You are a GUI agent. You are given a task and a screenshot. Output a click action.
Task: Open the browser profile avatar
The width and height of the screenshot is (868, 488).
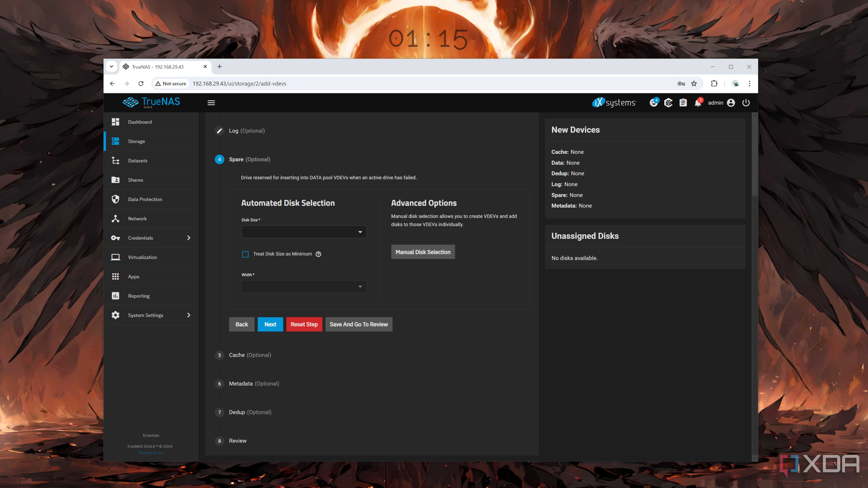(x=736, y=84)
